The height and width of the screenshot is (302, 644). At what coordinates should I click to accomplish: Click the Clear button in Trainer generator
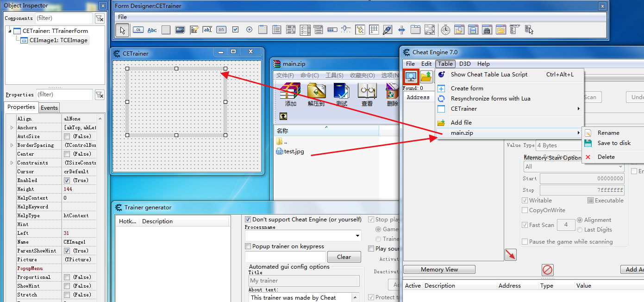[x=344, y=257]
